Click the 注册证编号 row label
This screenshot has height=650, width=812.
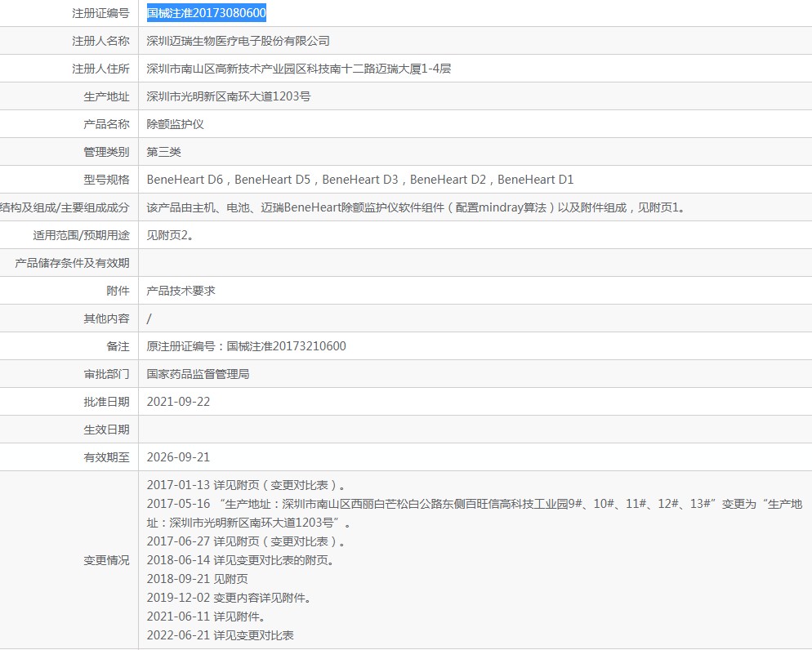(100, 13)
